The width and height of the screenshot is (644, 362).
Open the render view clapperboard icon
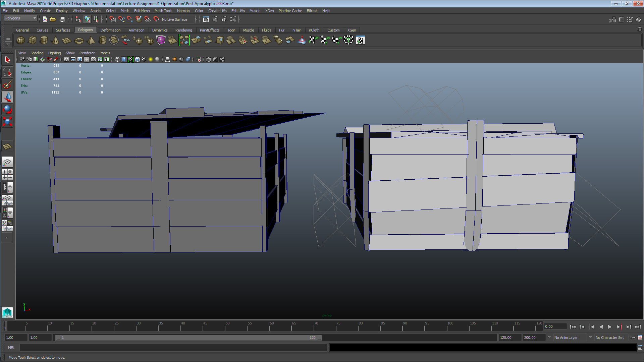click(206, 19)
